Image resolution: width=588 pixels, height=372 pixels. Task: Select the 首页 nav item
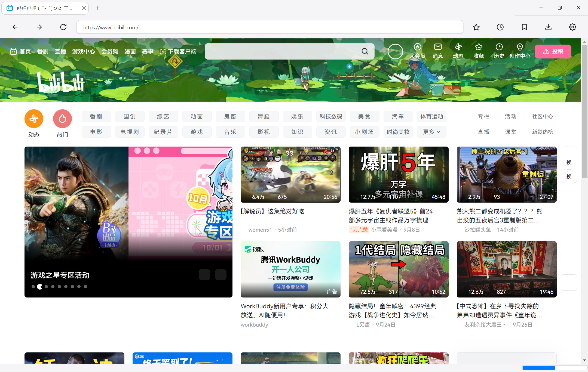[x=20, y=51]
